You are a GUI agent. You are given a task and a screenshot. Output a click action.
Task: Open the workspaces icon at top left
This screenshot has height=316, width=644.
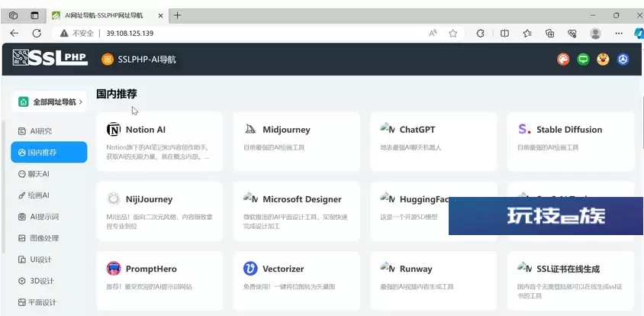point(13,15)
